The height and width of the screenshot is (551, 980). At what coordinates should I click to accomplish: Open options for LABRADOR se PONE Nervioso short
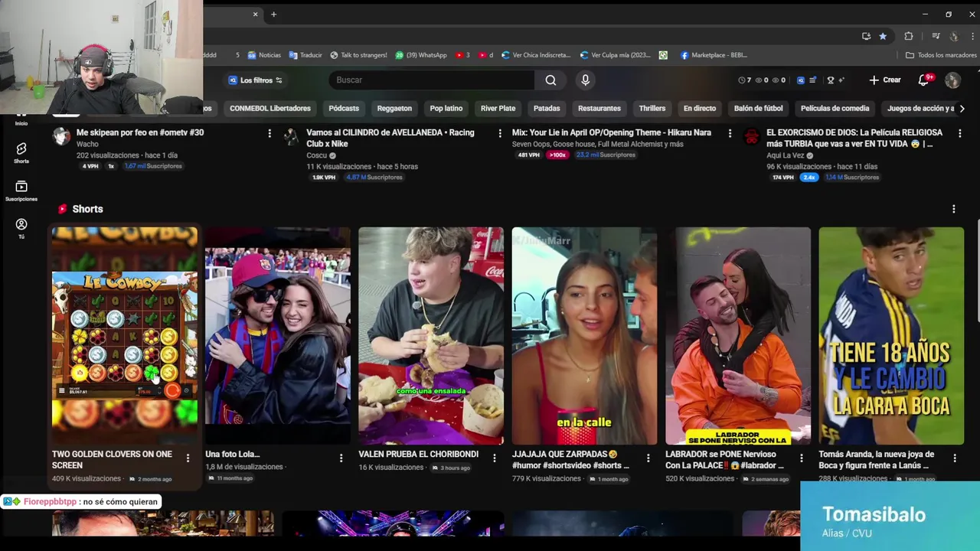coord(802,458)
